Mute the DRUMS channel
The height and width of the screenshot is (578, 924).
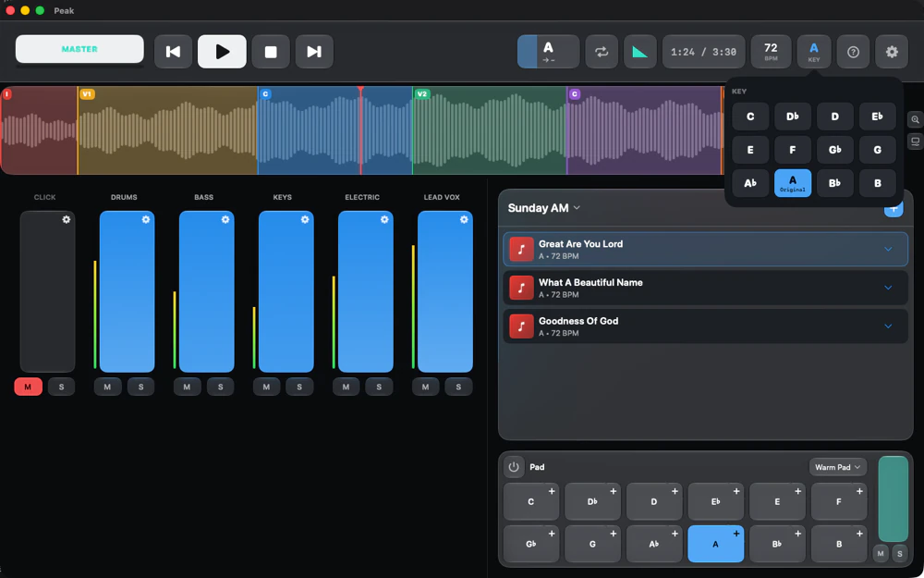pos(107,387)
